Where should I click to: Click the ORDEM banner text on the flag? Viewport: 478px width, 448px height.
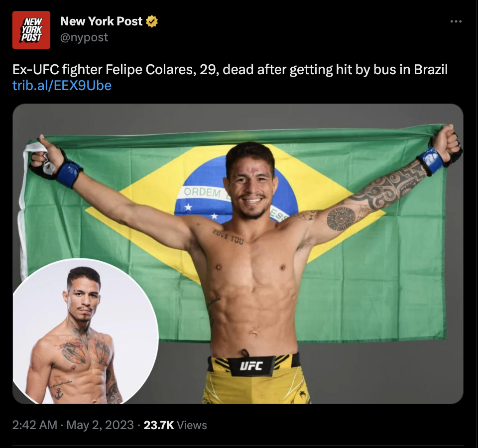pyautogui.click(x=202, y=192)
